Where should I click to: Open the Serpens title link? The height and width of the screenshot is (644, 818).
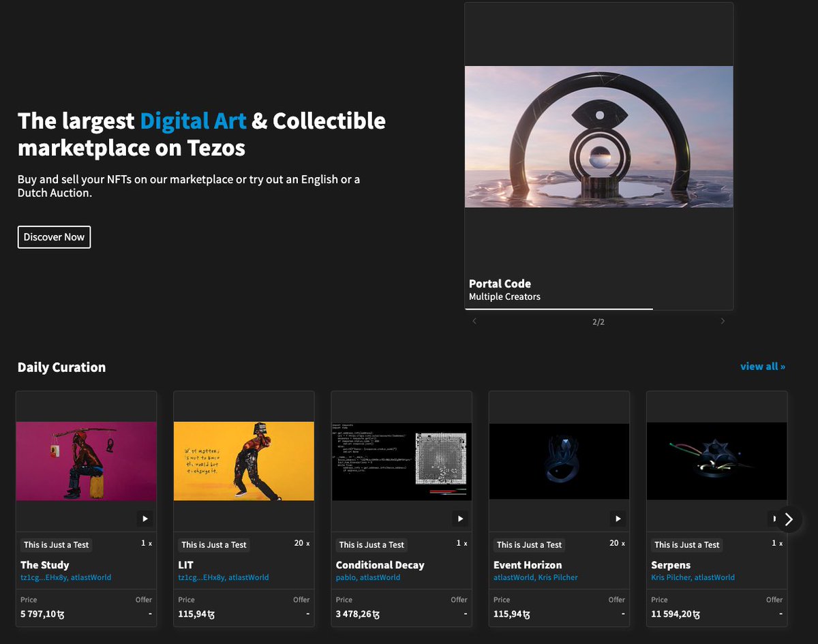click(x=671, y=565)
